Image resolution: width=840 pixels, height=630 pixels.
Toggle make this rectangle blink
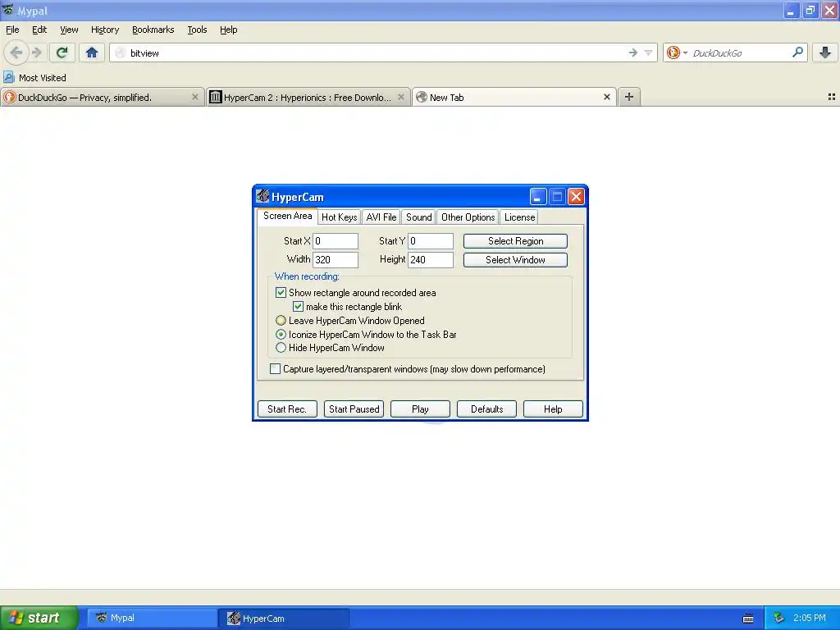pos(298,307)
